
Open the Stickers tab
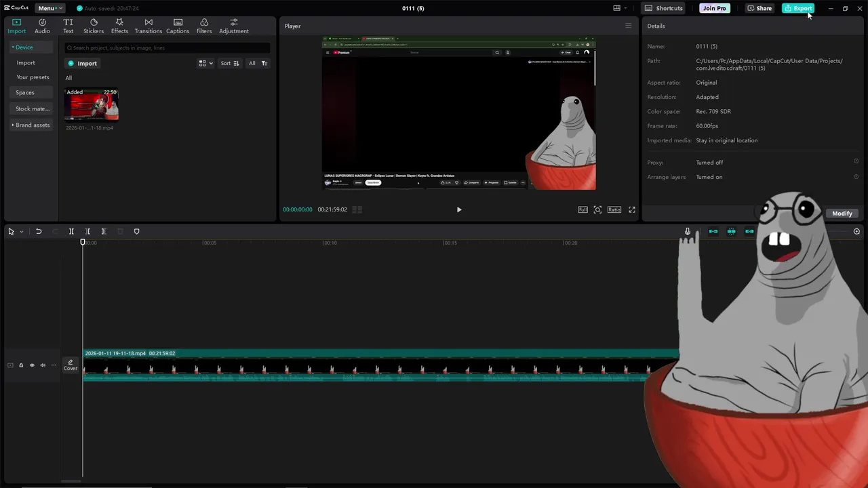[94, 26]
